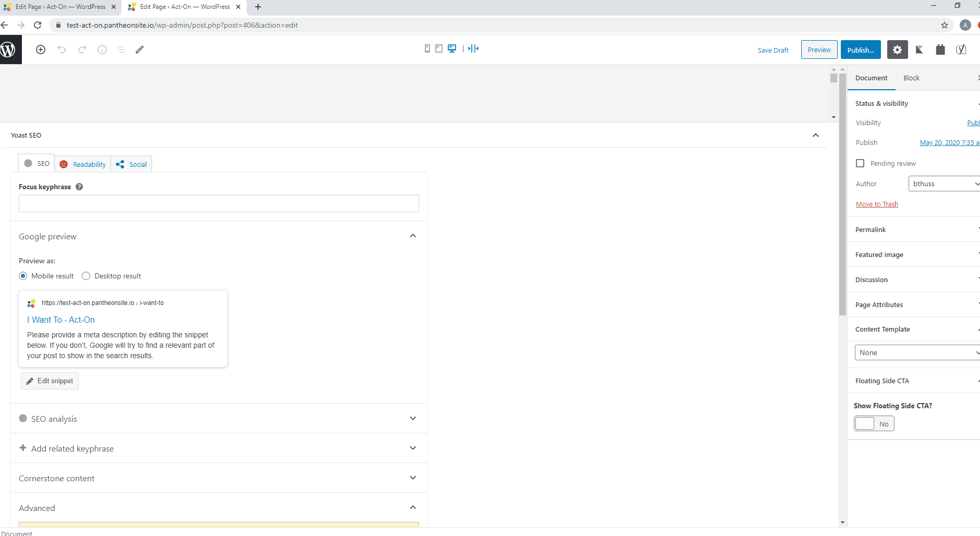
Task: Open block navigation list icon
Action: tap(121, 50)
